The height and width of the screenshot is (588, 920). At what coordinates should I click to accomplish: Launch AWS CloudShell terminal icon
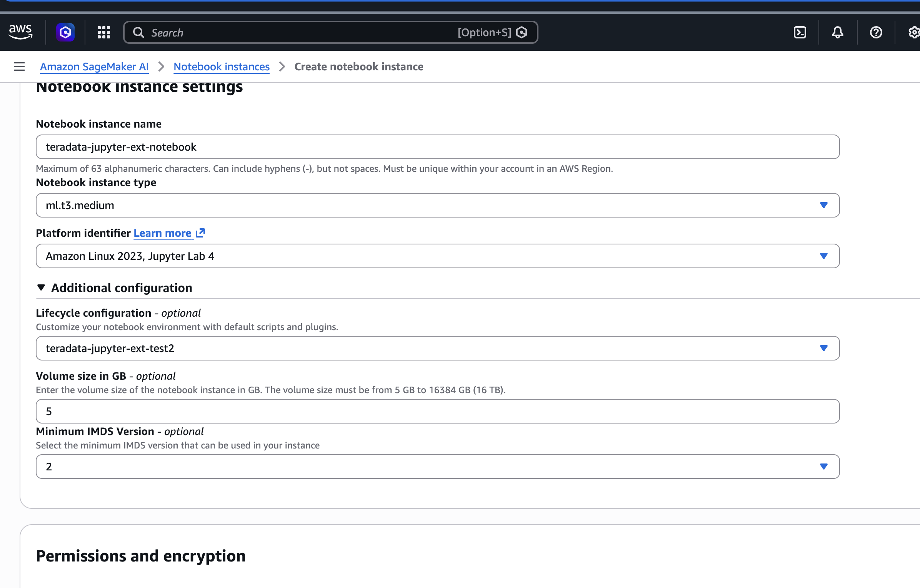(800, 32)
